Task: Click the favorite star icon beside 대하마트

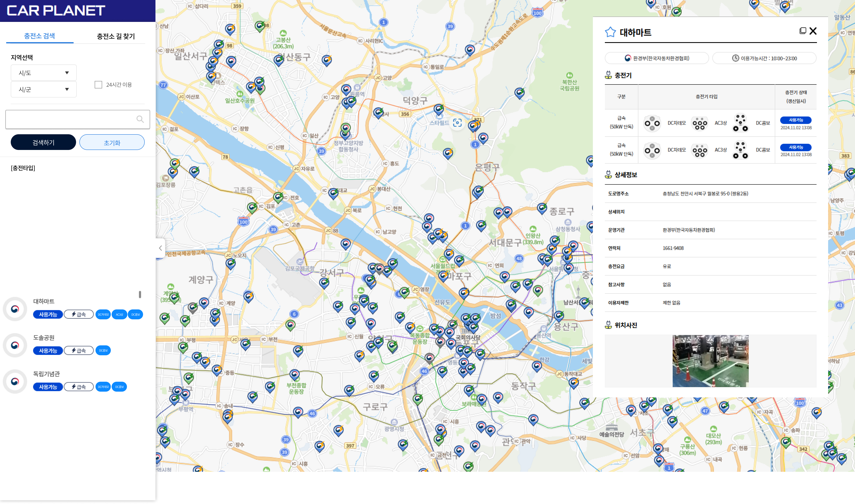Action: pos(610,32)
